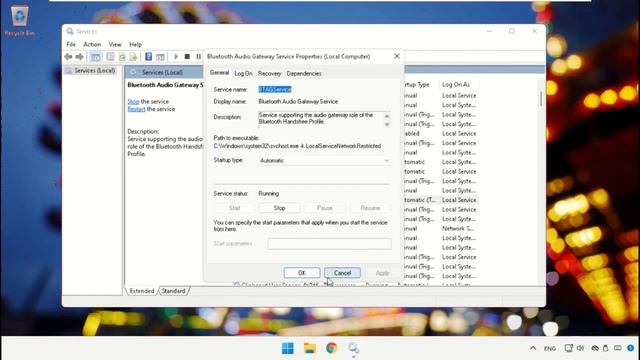640x360 pixels.
Task: Click the green Refresh toolbar icon
Action: click(122, 57)
